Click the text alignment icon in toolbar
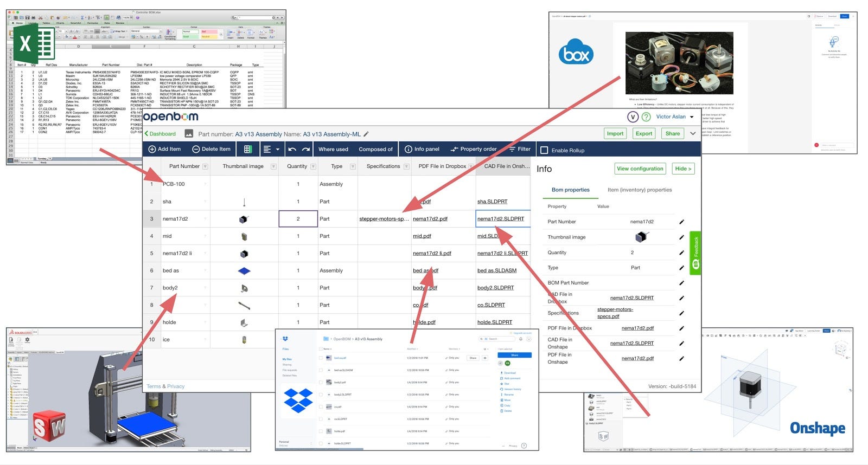This screenshot has height=465, width=868. coord(266,149)
